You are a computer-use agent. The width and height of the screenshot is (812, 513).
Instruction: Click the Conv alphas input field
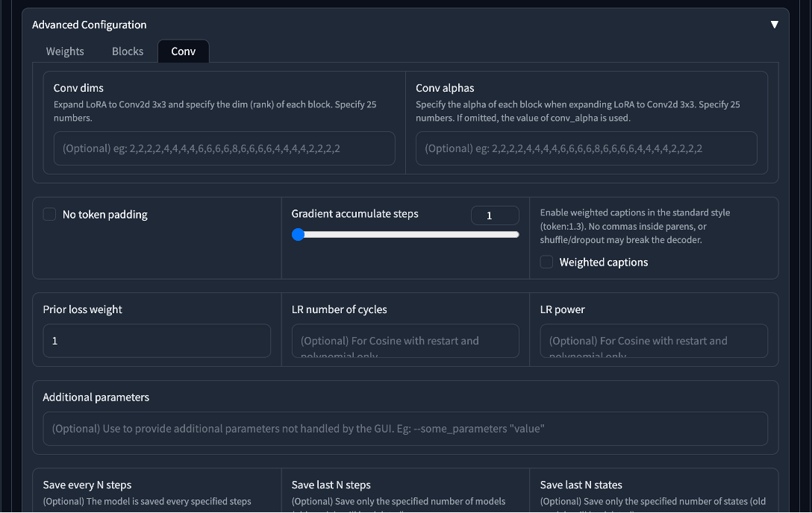(586, 148)
